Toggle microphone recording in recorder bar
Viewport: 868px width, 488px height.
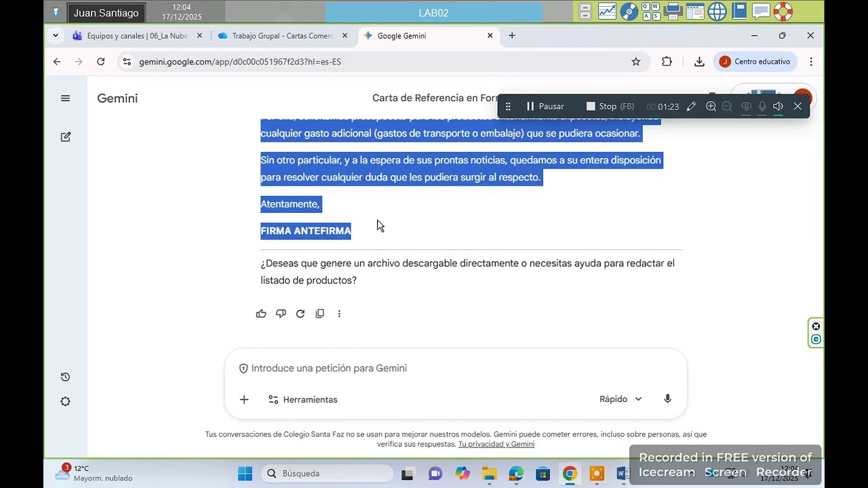tap(762, 106)
